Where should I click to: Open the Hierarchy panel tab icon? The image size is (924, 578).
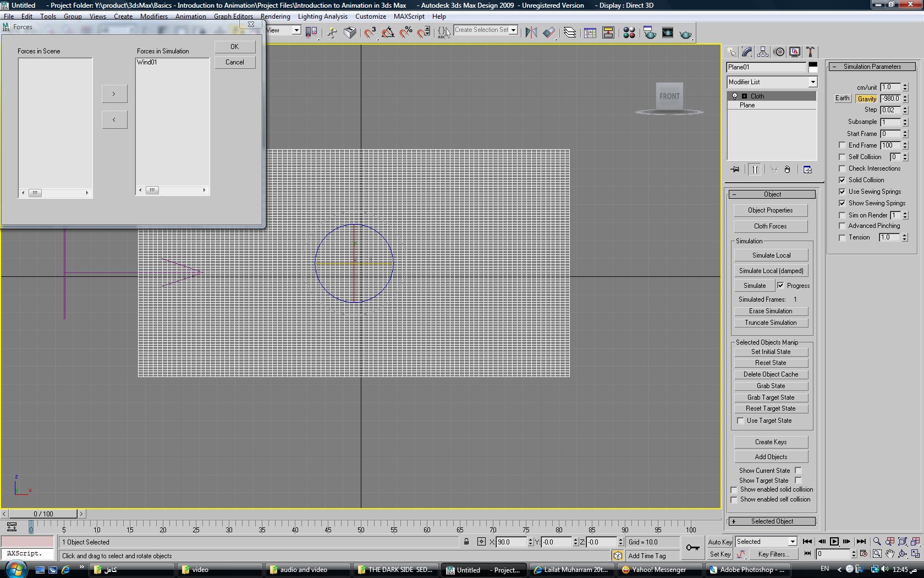[763, 52]
